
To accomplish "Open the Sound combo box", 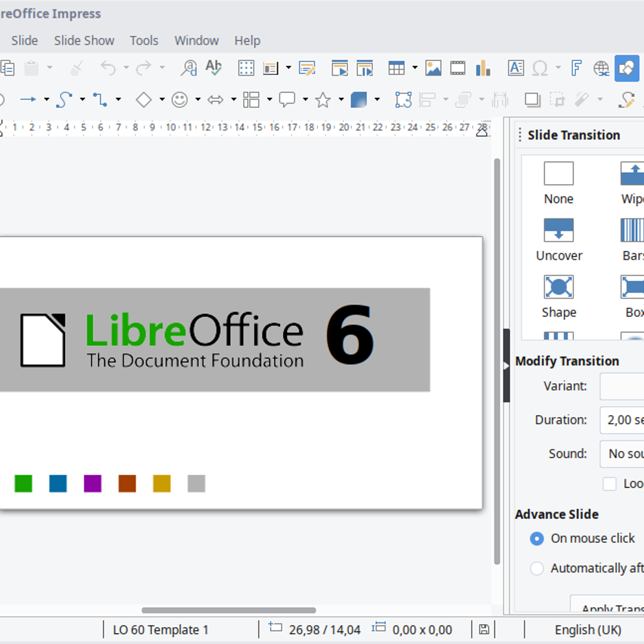I will pyautogui.click(x=622, y=454).
